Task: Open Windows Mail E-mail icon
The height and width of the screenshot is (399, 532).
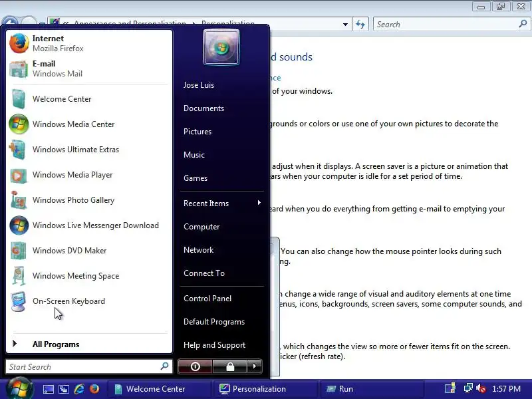Action: (x=19, y=69)
